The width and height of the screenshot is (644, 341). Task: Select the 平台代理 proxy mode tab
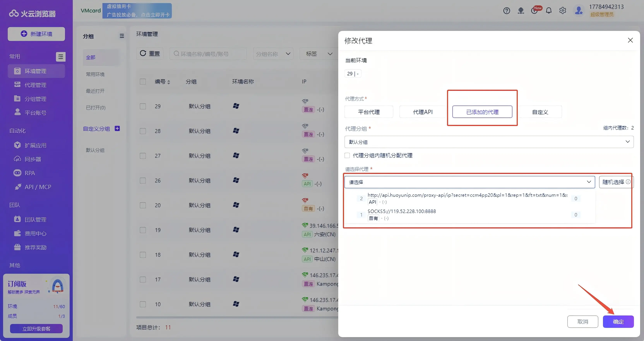tap(369, 112)
